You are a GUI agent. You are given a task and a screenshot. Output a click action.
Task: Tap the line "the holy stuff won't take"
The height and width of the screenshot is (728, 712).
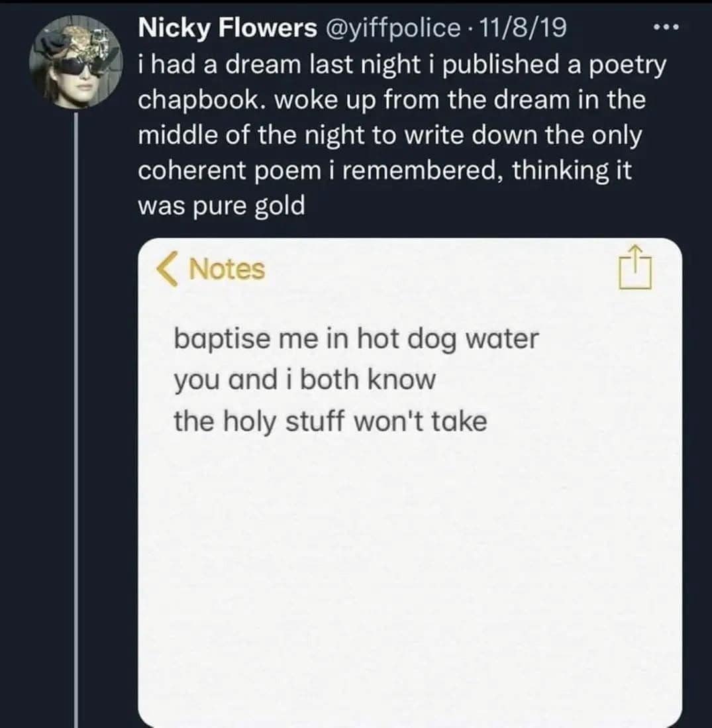pyautogui.click(x=330, y=421)
